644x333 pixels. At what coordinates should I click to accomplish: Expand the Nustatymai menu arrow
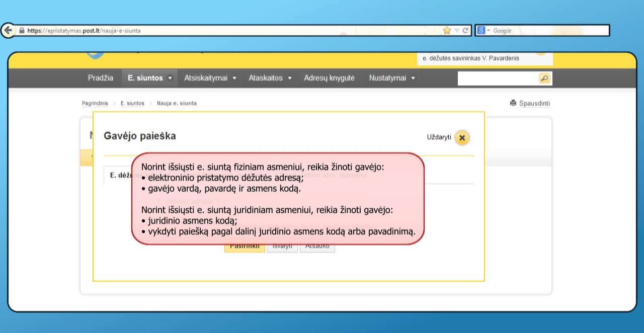coord(413,78)
